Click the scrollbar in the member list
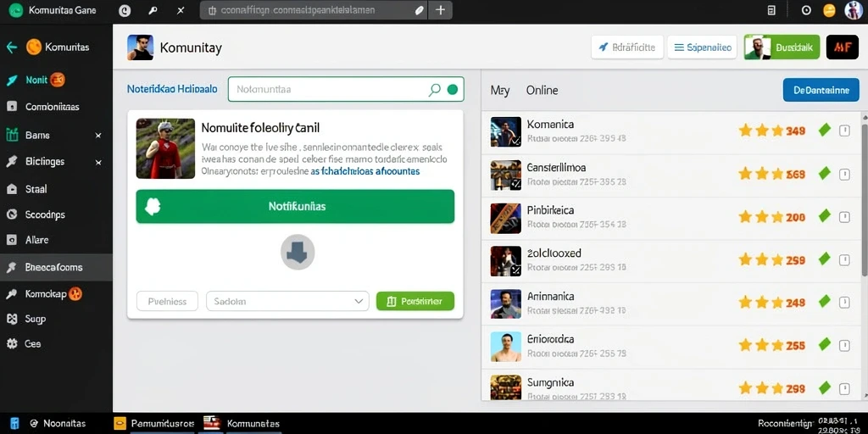This screenshot has height=434, width=868. 864,194
